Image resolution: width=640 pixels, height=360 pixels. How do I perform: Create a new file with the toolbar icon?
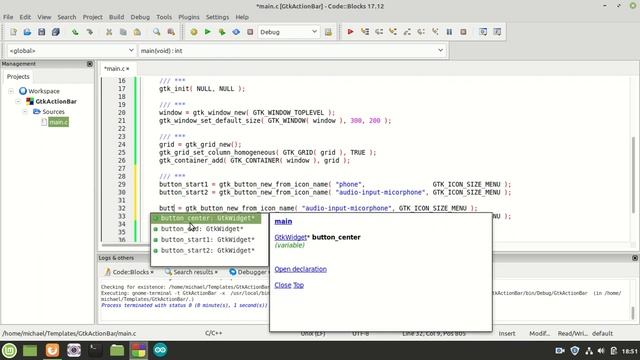13,32
